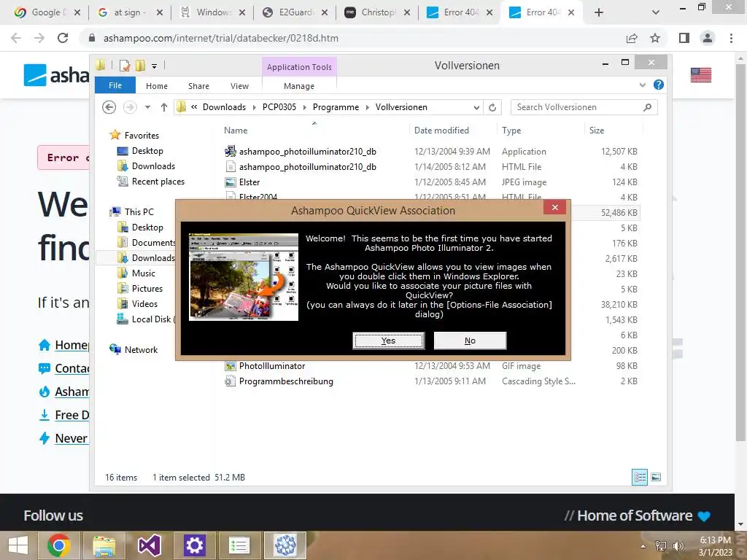
Task: Select ashampoo_photoilluminator210_db HTML file icon
Action: (x=230, y=167)
